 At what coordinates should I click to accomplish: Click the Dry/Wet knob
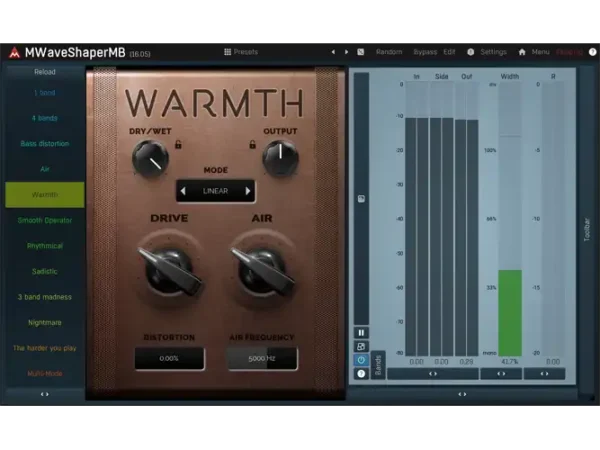click(x=150, y=158)
